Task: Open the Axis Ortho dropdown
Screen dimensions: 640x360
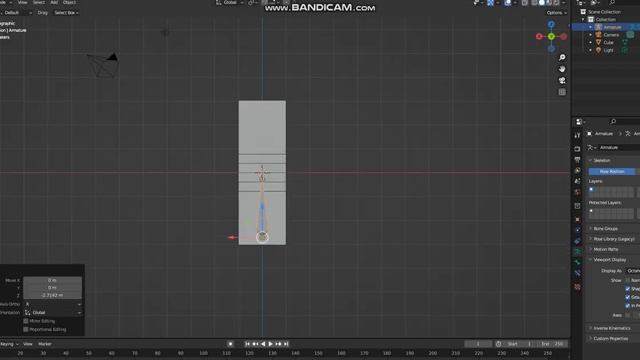Action: coord(53,304)
